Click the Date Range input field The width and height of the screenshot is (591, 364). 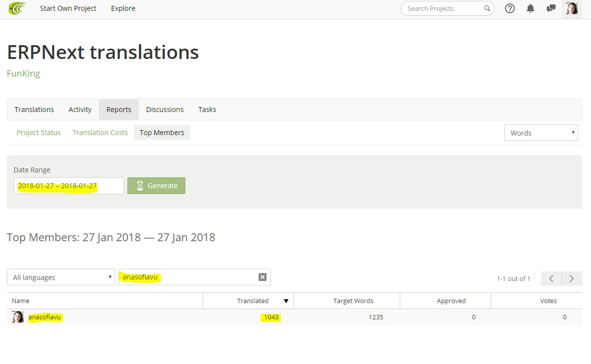69,186
